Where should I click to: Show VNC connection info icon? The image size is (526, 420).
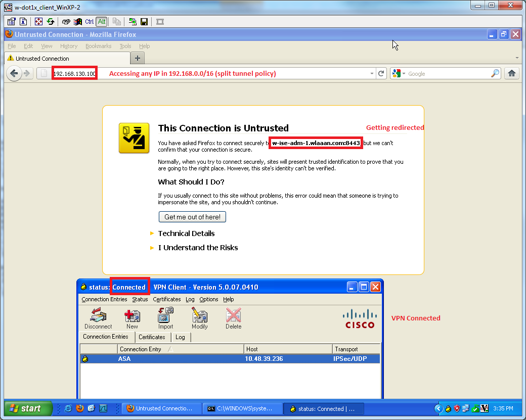click(x=23, y=22)
